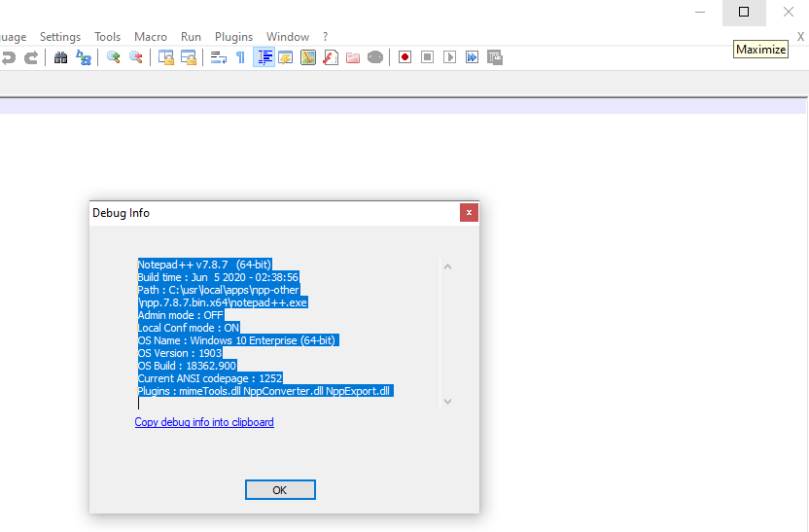Click the 'OS Version : 1903' line
Viewport: 809px width, 532px height.
[x=180, y=353]
